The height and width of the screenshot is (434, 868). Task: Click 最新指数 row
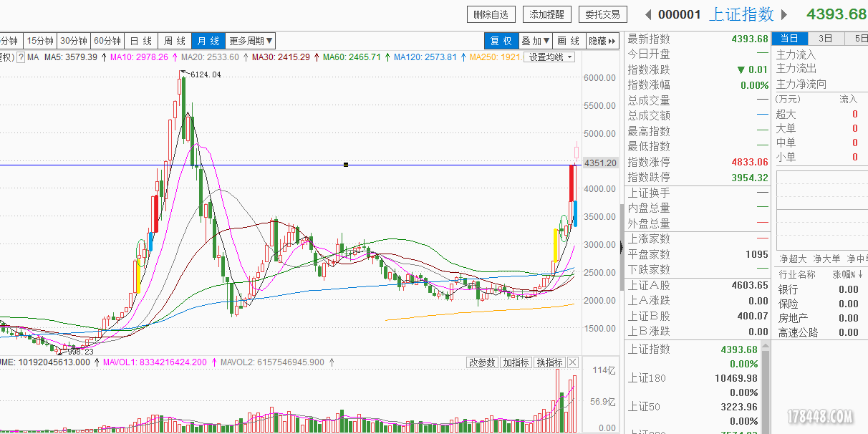click(x=698, y=39)
